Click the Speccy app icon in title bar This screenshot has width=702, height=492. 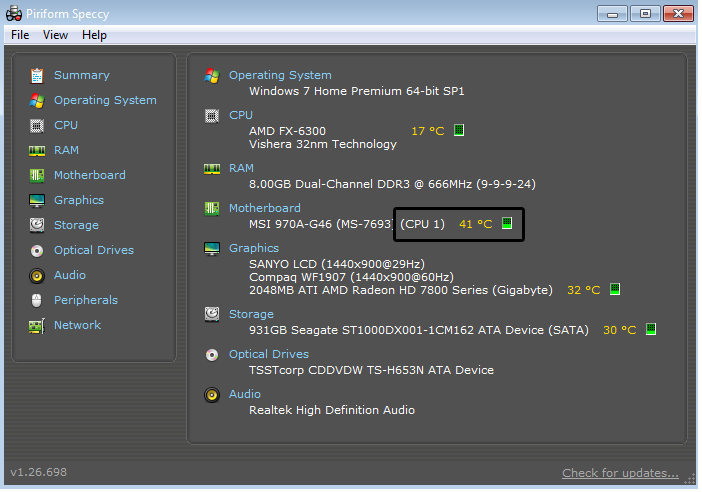[x=14, y=13]
